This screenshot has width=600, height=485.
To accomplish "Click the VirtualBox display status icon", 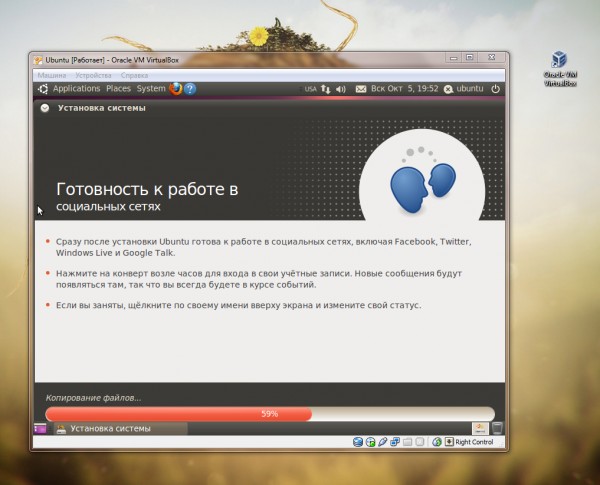I will pos(420,442).
